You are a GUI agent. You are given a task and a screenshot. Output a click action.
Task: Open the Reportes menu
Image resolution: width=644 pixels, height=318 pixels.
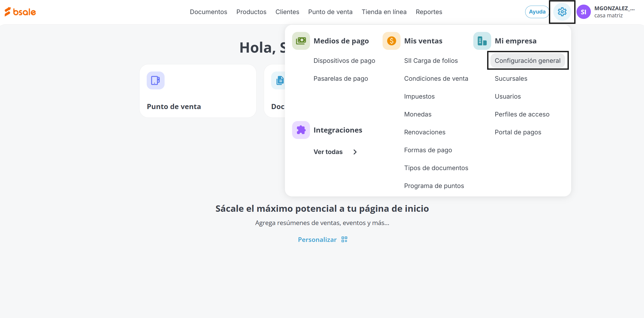click(429, 12)
